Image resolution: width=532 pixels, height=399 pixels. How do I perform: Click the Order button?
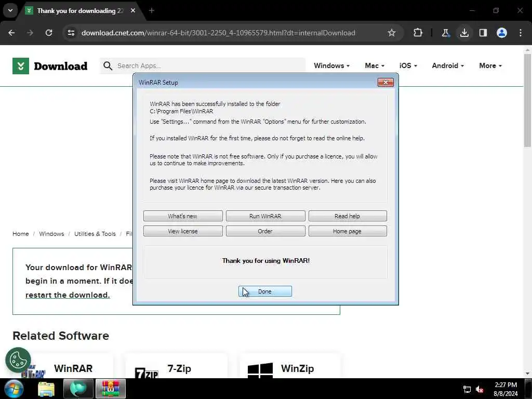(x=265, y=231)
